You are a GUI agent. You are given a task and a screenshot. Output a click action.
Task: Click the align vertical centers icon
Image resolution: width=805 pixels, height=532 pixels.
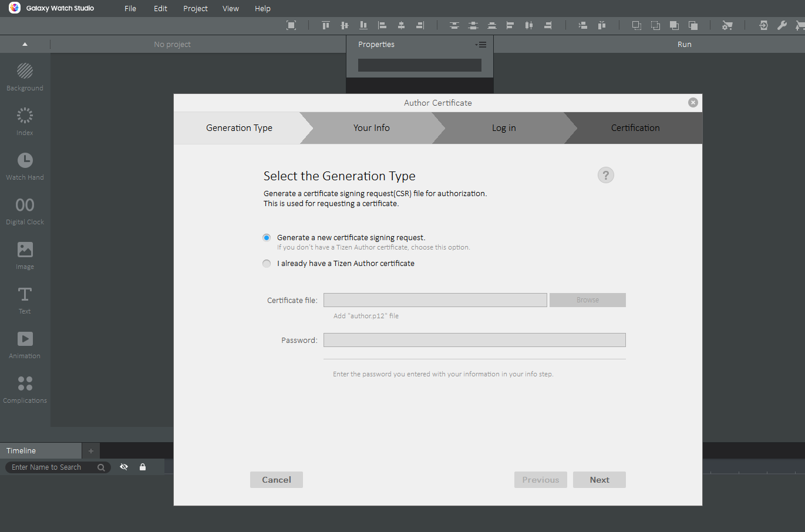tap(345, 25)
